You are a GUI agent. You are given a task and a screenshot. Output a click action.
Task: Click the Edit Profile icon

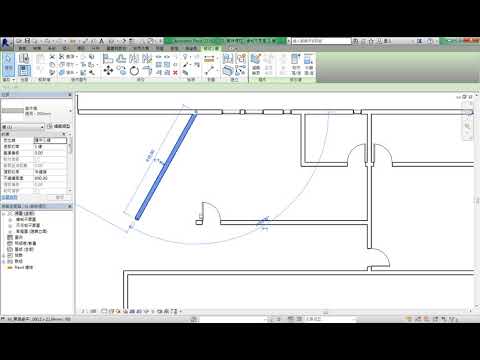(256, 64)
